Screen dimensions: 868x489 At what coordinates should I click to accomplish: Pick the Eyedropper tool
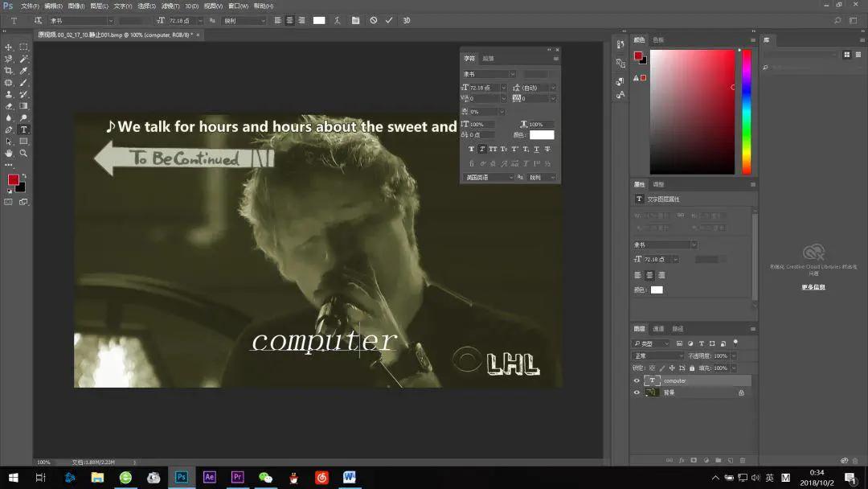tap(23, 71)
